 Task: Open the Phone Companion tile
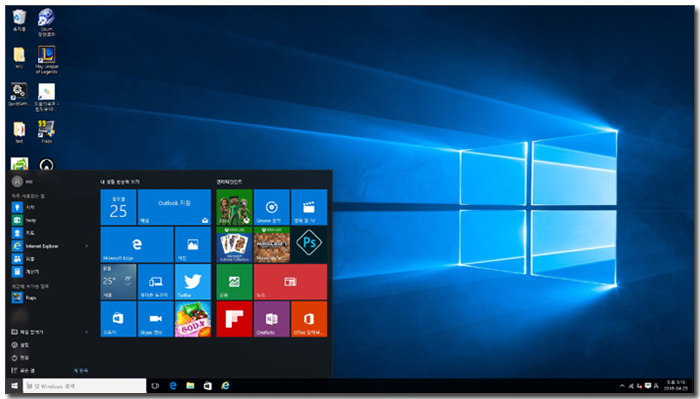click(x=155, y=282)
